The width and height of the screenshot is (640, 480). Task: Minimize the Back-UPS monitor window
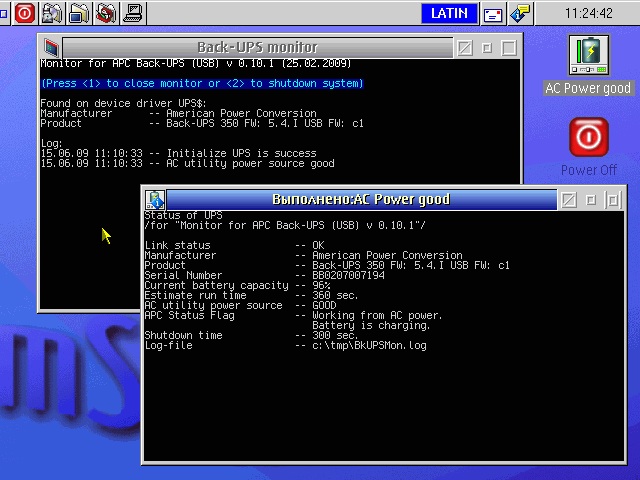(487, 47)
